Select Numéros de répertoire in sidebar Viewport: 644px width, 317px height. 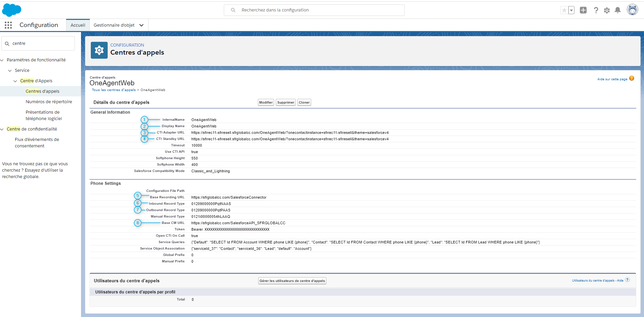(49, 102)
